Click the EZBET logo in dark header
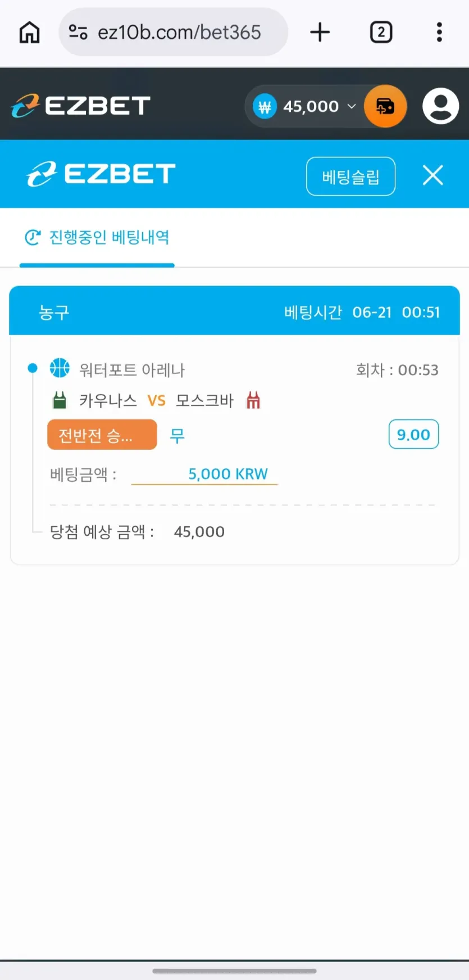The width and height of the screenshot is (469, 980). pyautogui.click(x=81, y=106)
